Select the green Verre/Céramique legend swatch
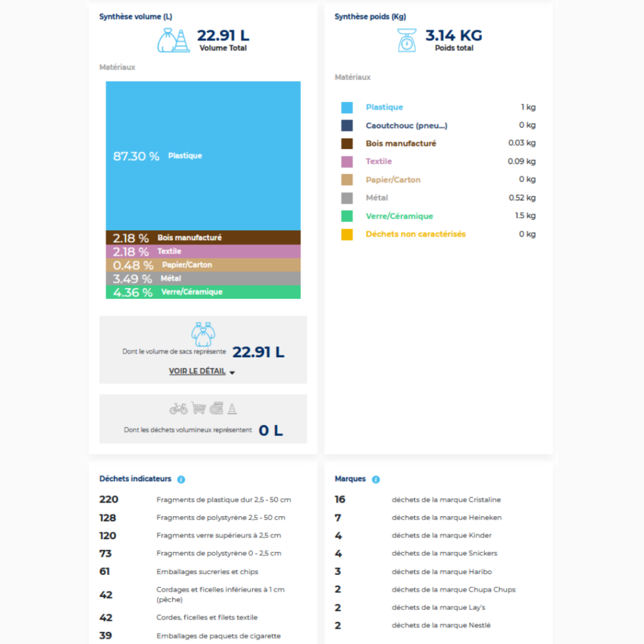Image resolution: width=644 pixels, height=644 pixels. point(347,216)
